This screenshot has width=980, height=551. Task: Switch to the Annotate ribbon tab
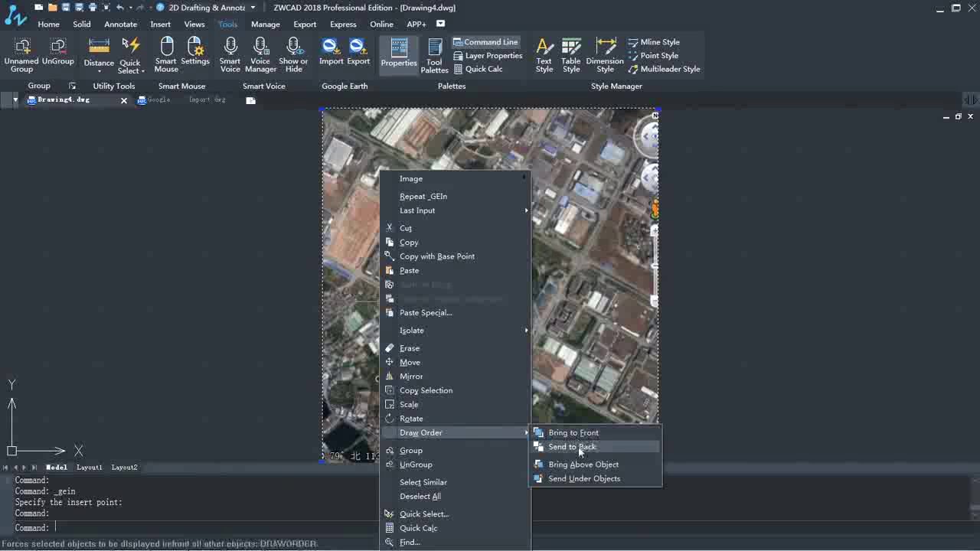tap(120, 24)
